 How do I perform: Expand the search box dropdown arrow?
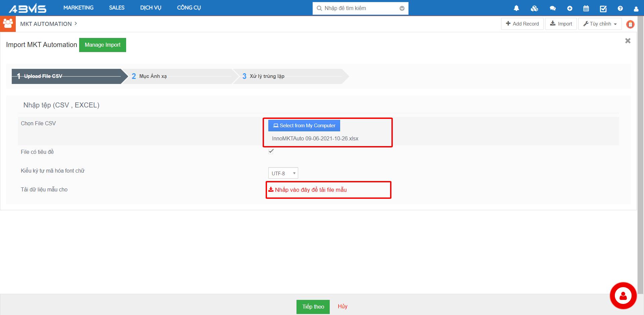click(402, 8)
